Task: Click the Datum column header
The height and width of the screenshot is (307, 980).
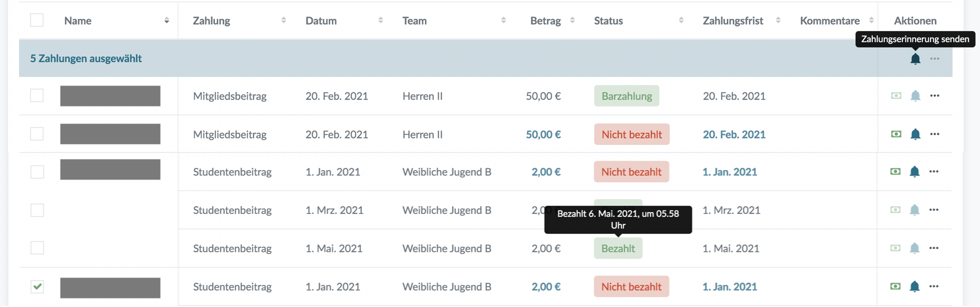Action: pyautogui.click(x=321, y=20)
